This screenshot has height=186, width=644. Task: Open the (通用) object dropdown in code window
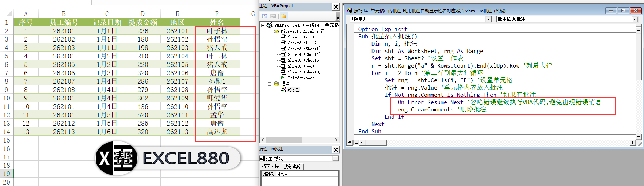tap(488, 19)
